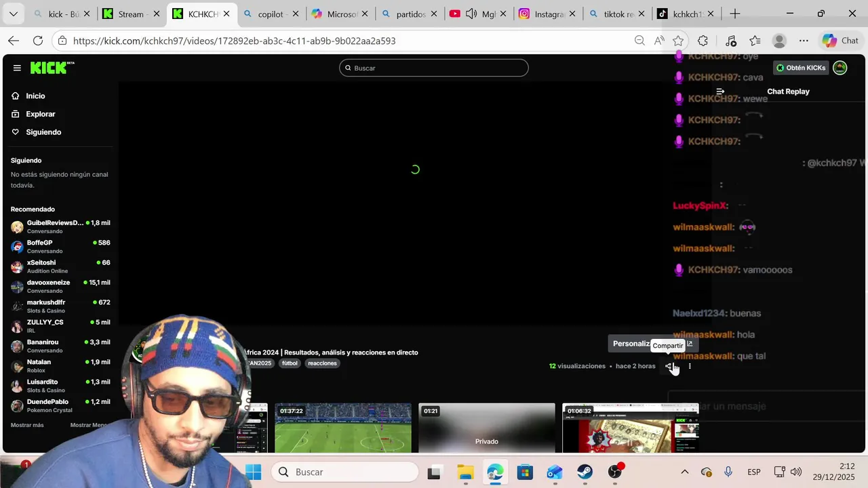Open a new browser tab
This screenshot has width=868, height=488.
[x=735, y=14]
